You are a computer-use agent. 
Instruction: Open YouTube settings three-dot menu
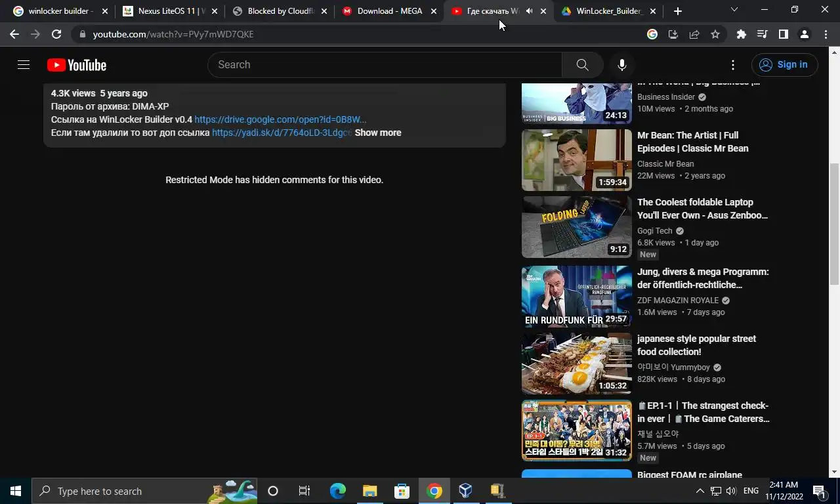tap(733, 64)
